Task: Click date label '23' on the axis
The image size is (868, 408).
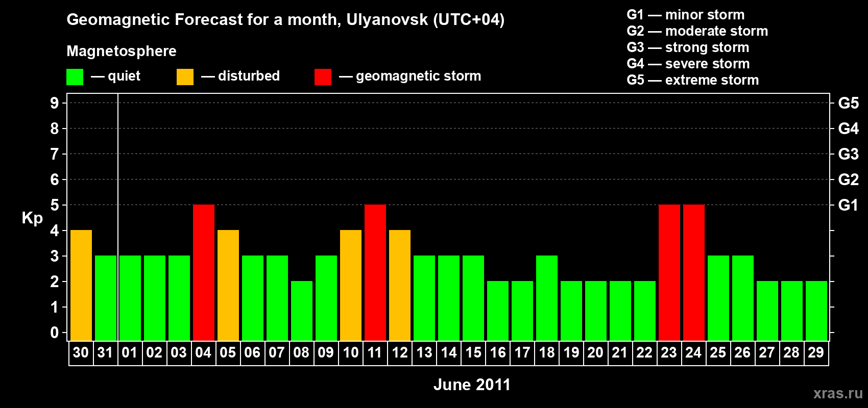Action: (x=669, y=353)
